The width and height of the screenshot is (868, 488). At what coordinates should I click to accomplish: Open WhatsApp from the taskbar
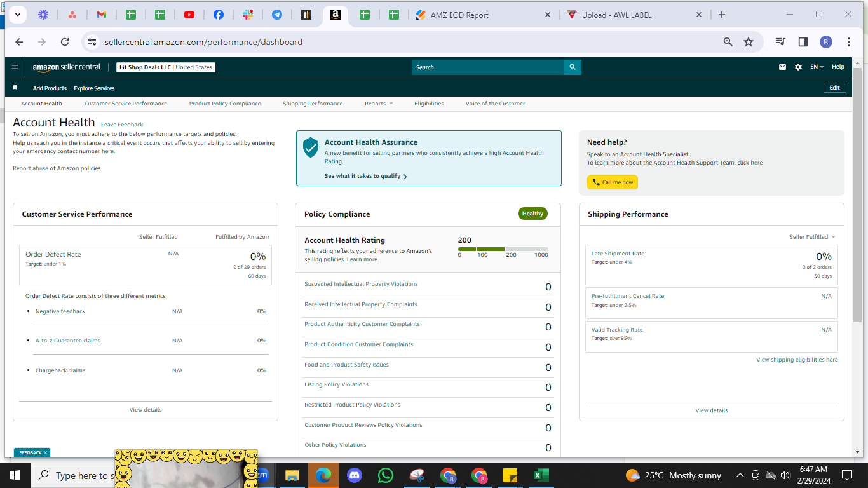(386, 475)
